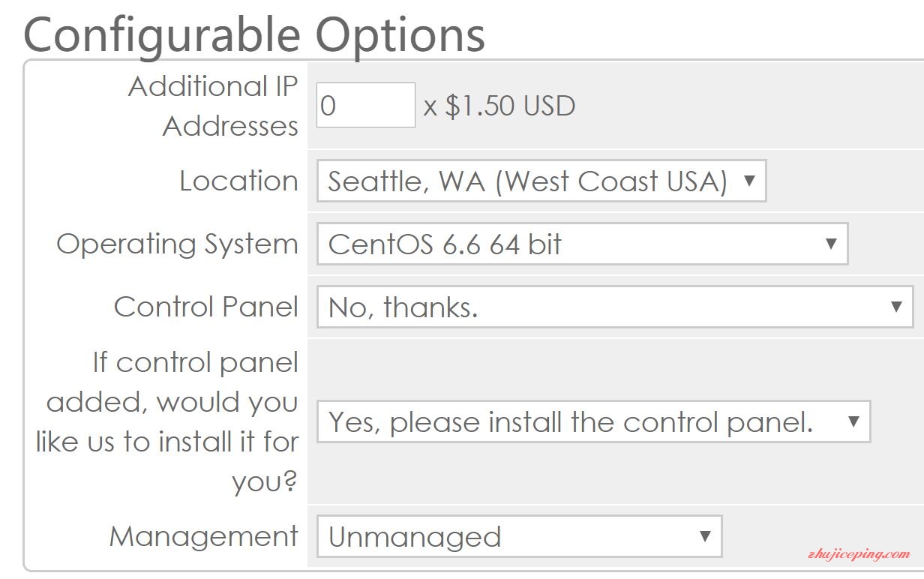Click the "Operating System" field label
924x579 pixels.
click(x=177, y=244)
